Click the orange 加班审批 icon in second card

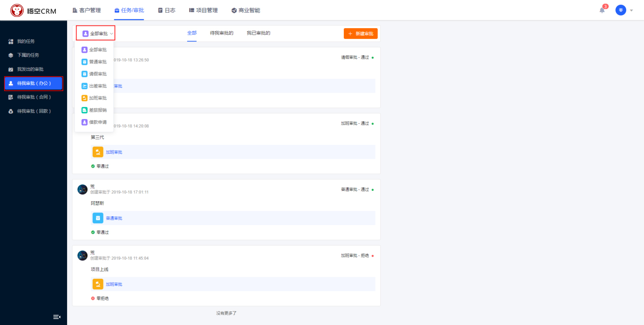98,152
